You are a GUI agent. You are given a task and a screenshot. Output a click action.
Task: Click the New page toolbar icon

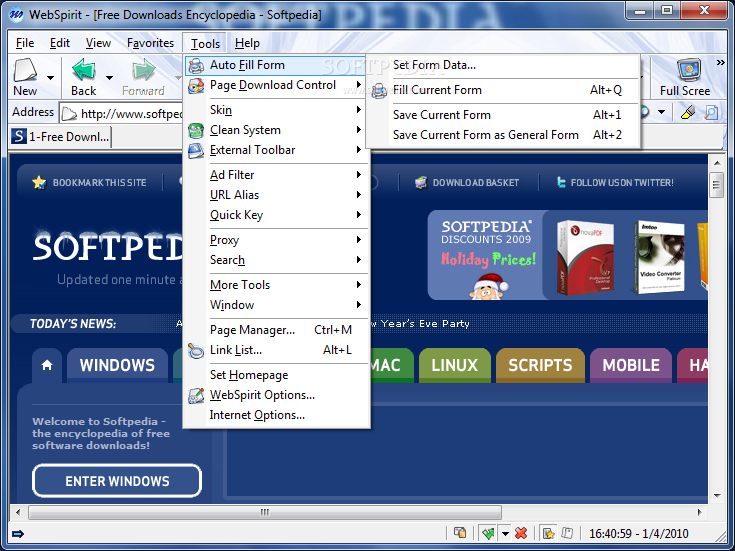25,70
